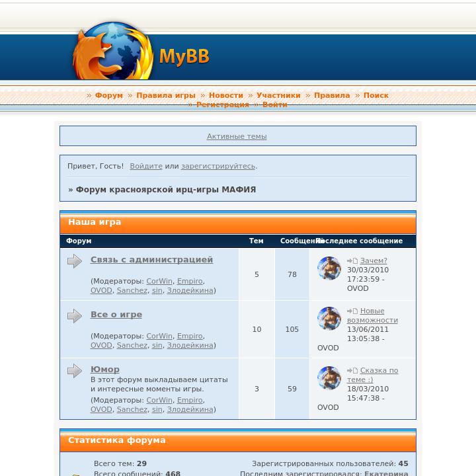This screenshot has height=476, width=476.
Task: Click topic count 5 for Связь с администрацией
Action: (x=257, y=274)
